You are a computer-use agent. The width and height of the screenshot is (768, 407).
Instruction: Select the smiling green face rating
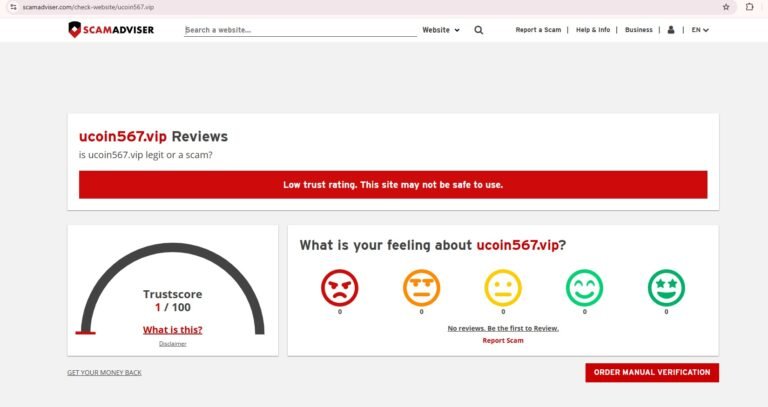click(585, 289)
